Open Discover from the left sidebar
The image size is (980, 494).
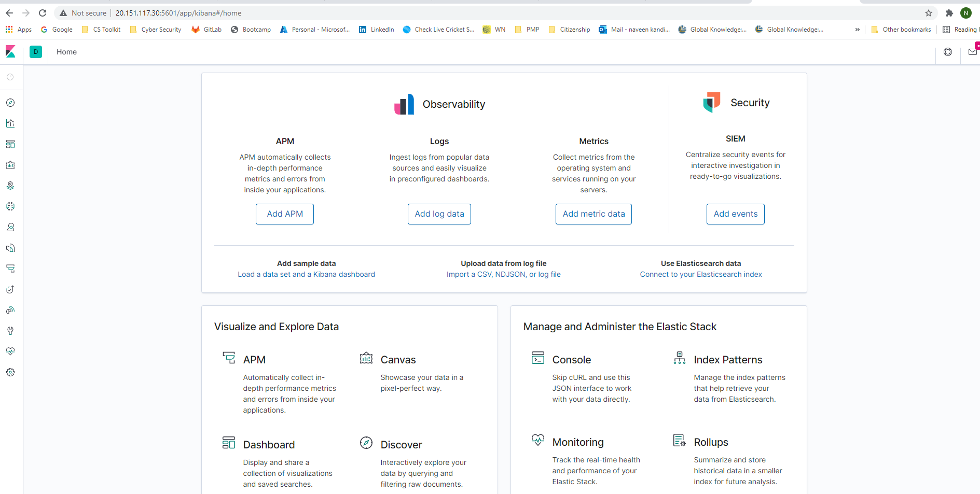click(x=10, y=103)
